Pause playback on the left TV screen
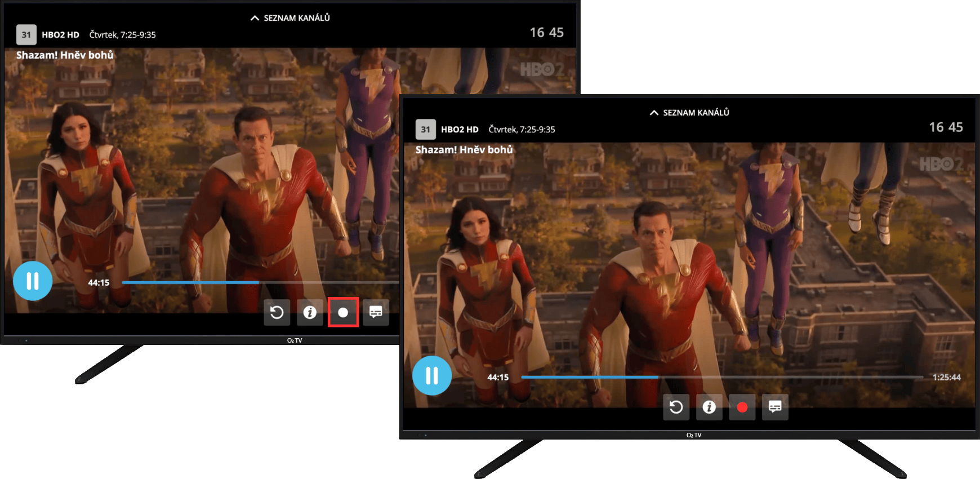Screen dimensions: 980x479 click(33, 281)
